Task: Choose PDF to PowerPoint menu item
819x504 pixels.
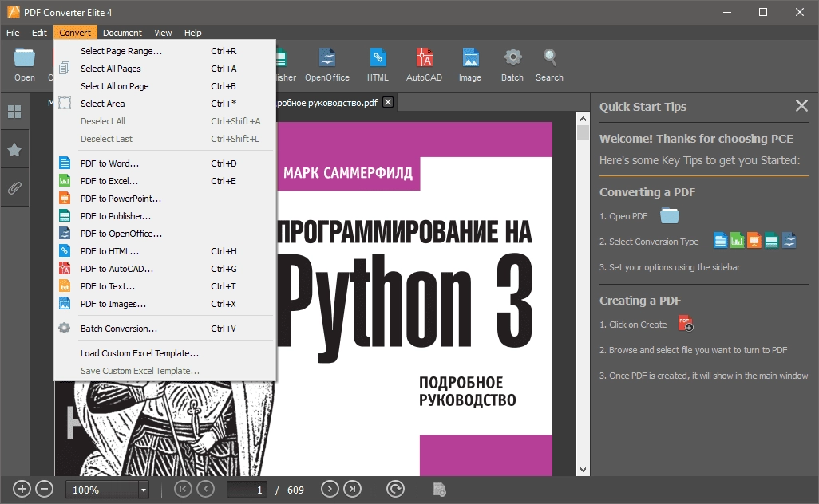Action: 164,199
